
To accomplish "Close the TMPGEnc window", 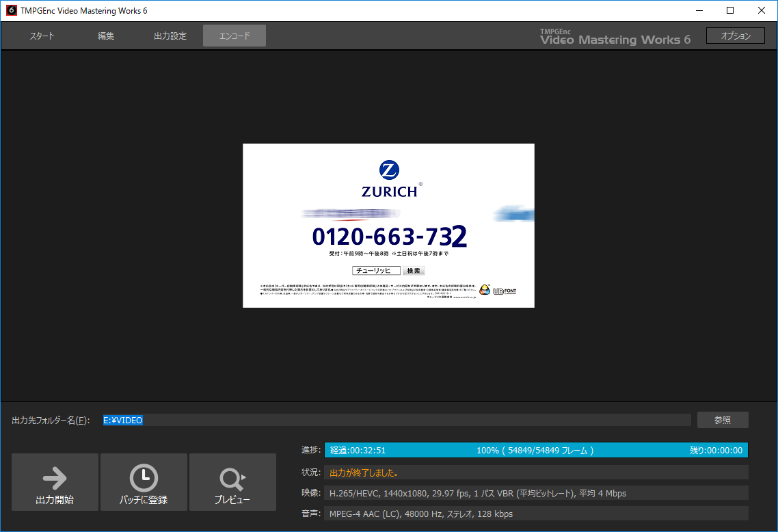I will click(x=761, y=10).
